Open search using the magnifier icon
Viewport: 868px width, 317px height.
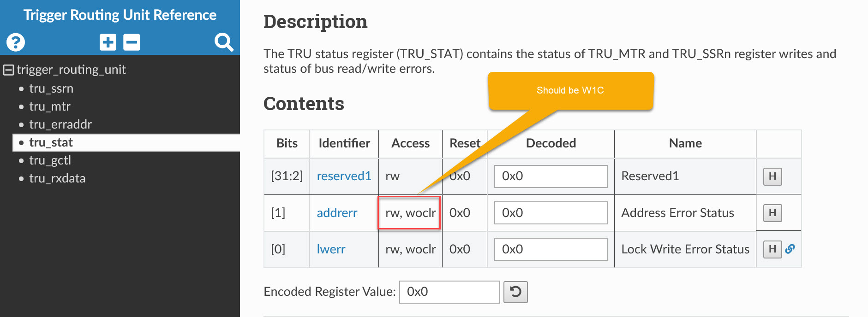[x=223, y=42]
